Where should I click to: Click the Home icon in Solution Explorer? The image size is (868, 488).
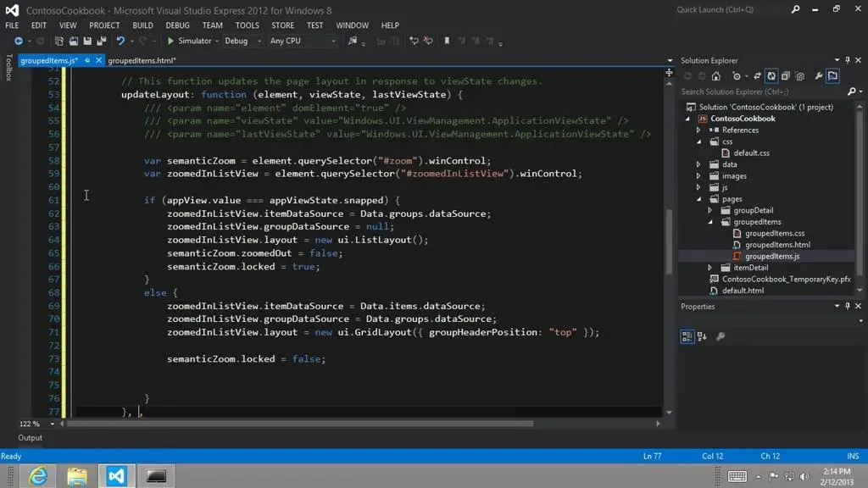tap(715, 76)
